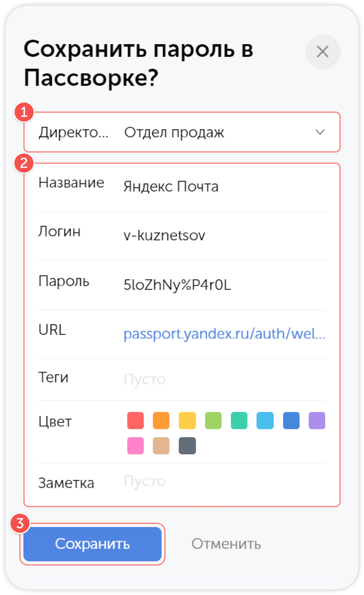Click the URL label
Screen dimensions: 364x595
point(52,330)
